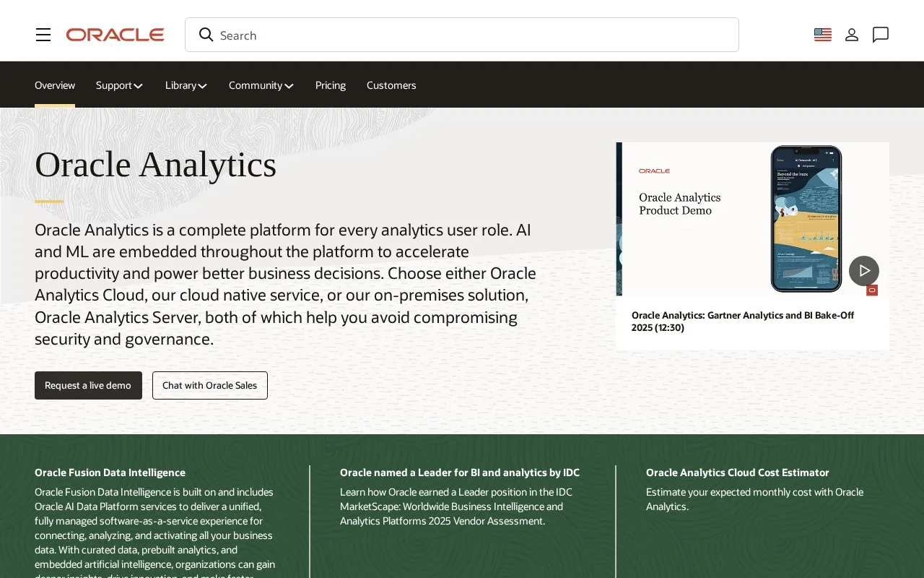Open Oracle named a Leader by IDC heading

(460, 473)
